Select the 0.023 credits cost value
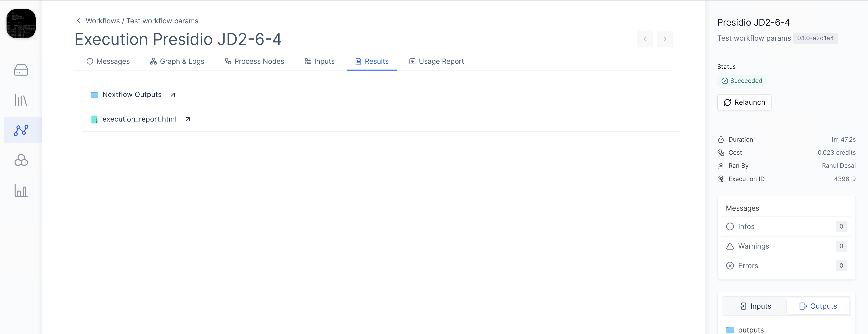The height and width of the screenshot is (334, 868). point(837,153)
